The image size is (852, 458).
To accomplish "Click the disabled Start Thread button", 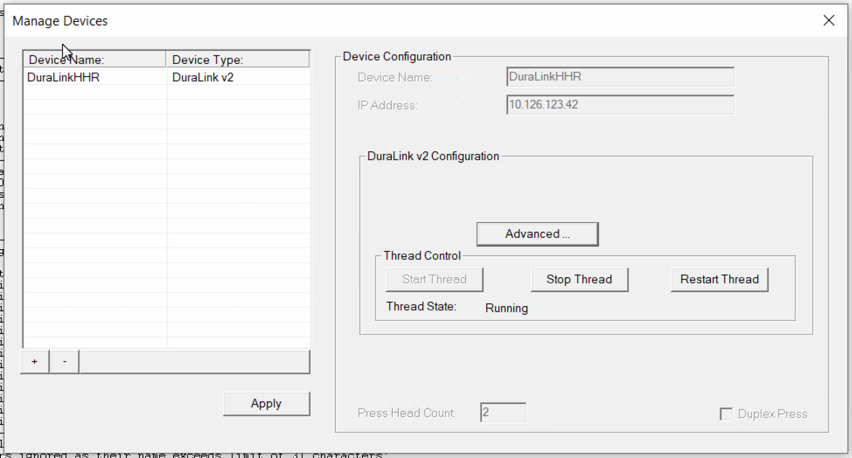I will [434, 279].
